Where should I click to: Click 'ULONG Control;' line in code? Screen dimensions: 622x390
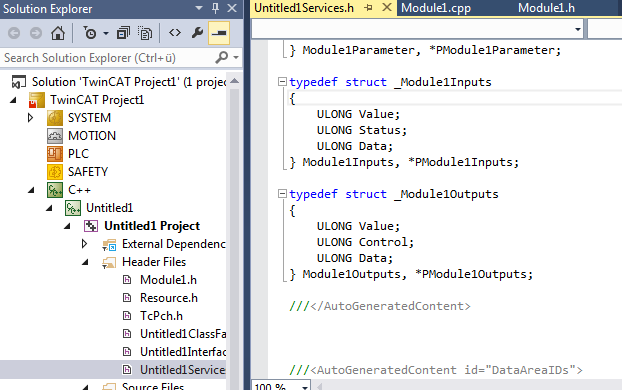(365, 242)
